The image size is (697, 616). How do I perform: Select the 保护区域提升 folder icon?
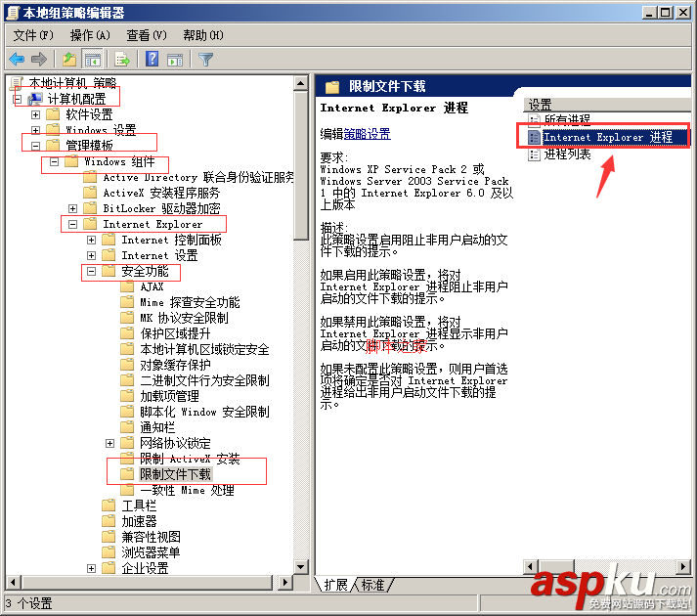127,333
